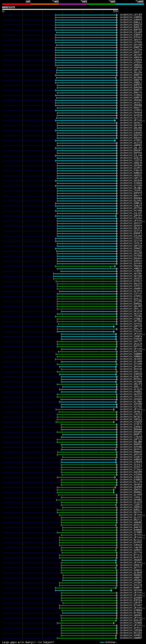The width and height of the screenshot is (146, 644).
Task: Click the label UniRef100_O81523
Action: click(131, 278)
